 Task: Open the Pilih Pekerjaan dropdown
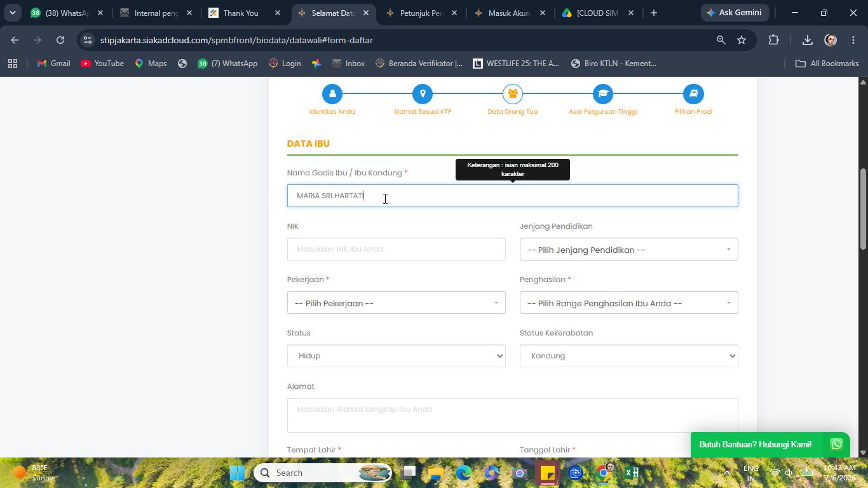pyautogui.click(x=396, y=303)
